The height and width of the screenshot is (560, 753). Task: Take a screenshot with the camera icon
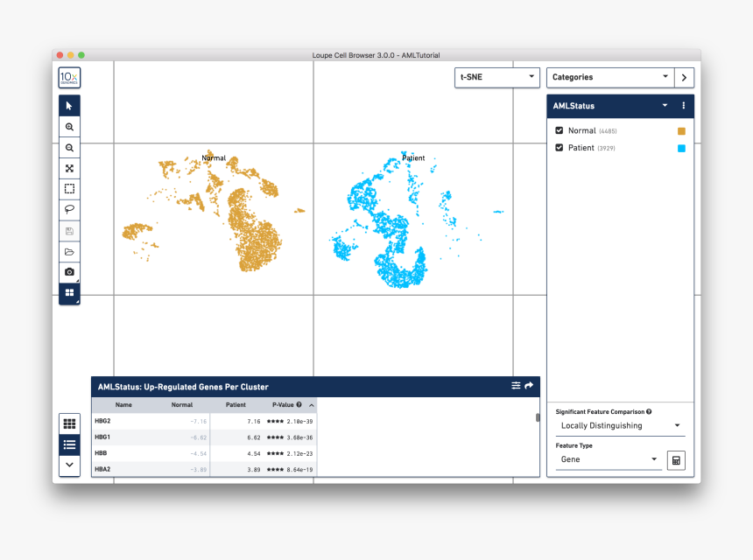[x=69, y=272]
